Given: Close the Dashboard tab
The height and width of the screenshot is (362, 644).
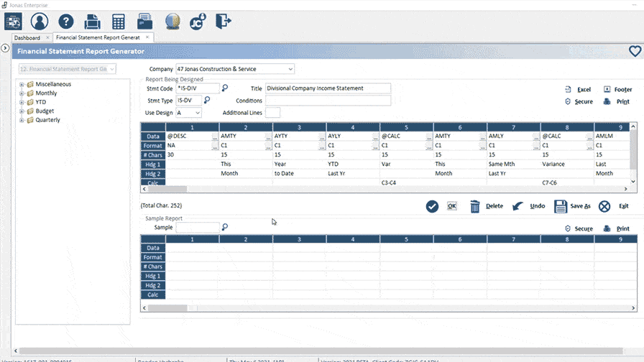Looking at the screenshot, I should tap(47, 37).
